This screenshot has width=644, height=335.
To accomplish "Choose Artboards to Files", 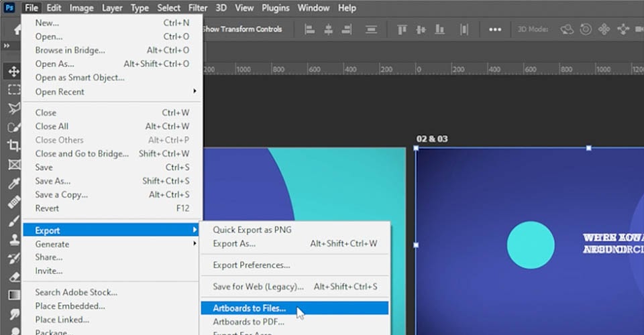I will (x=294, y=308).
